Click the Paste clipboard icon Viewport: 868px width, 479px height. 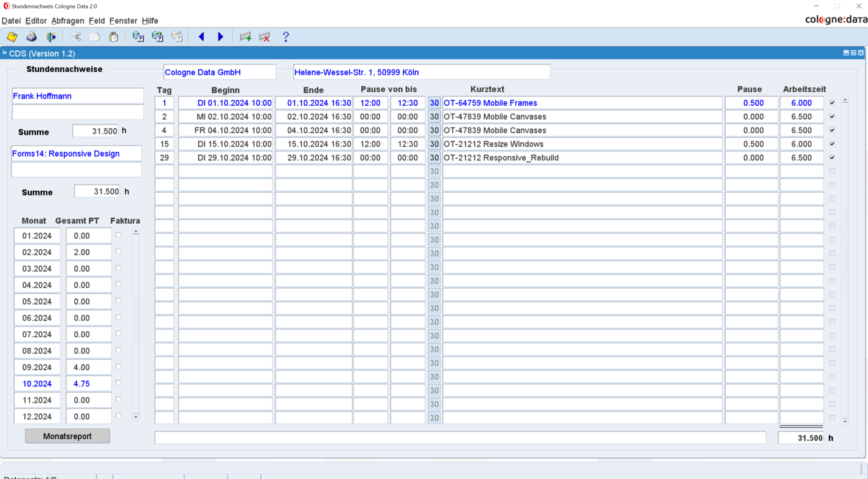click(x=114, y=37)
